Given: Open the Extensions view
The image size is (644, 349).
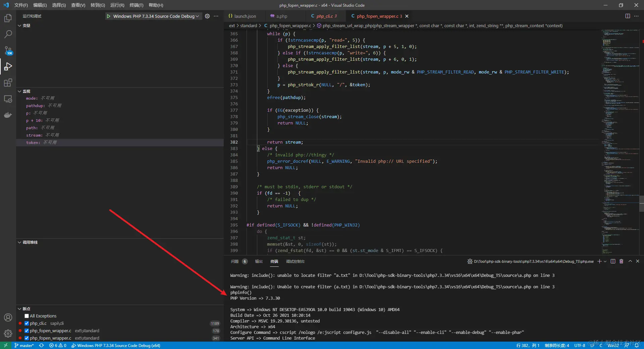Looking at the screenshot, I should (x=8, y=83).
